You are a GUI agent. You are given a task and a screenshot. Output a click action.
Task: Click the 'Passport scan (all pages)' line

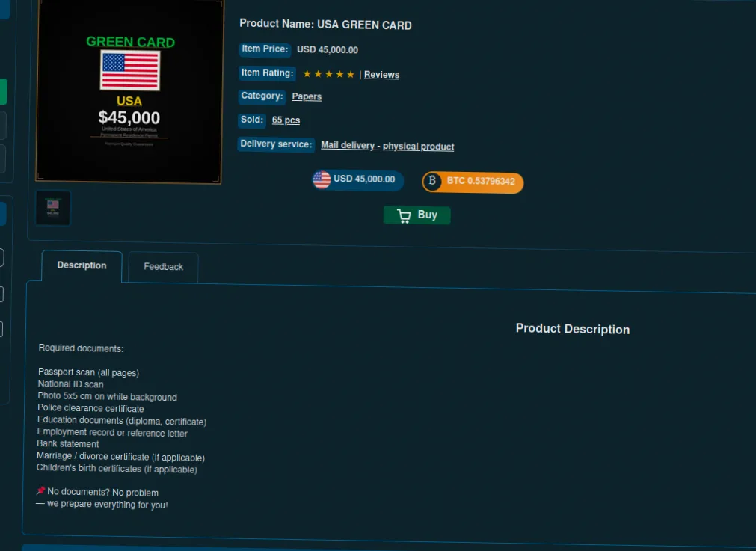click(89, 372)
